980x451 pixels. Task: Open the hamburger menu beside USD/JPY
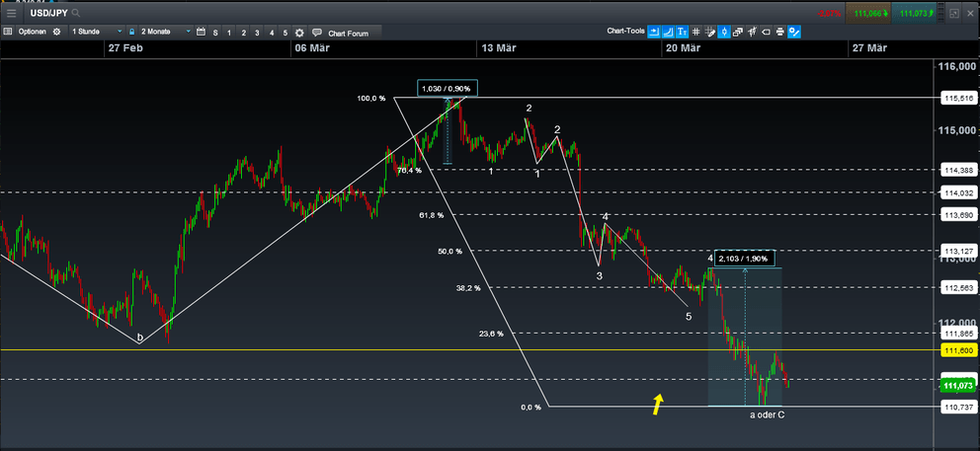11,13
